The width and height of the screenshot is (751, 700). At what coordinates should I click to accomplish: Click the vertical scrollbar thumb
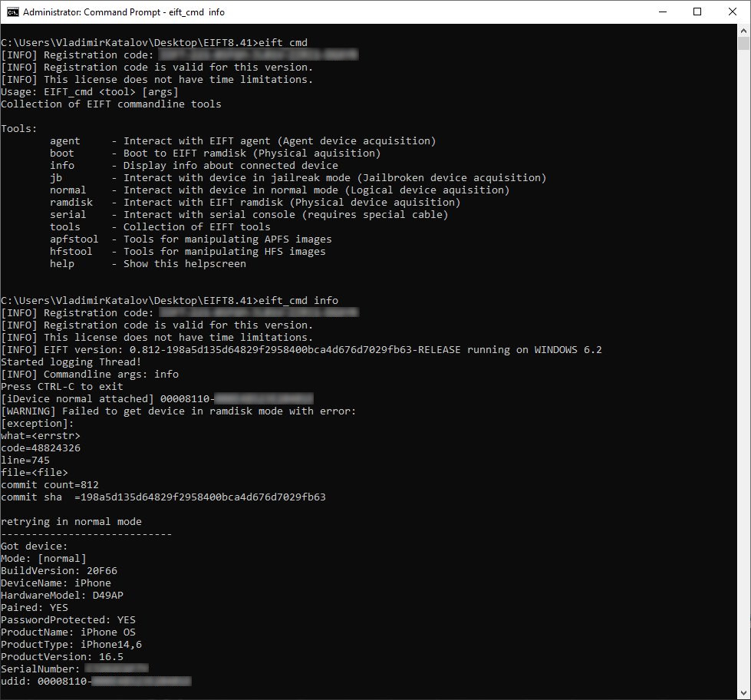(743, 43)
